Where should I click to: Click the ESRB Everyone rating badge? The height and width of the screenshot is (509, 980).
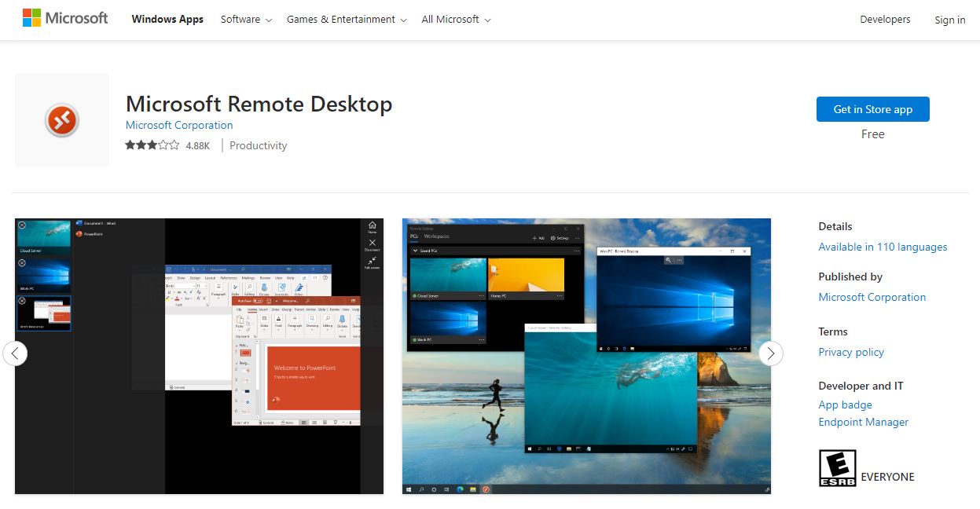pos(837,468)
